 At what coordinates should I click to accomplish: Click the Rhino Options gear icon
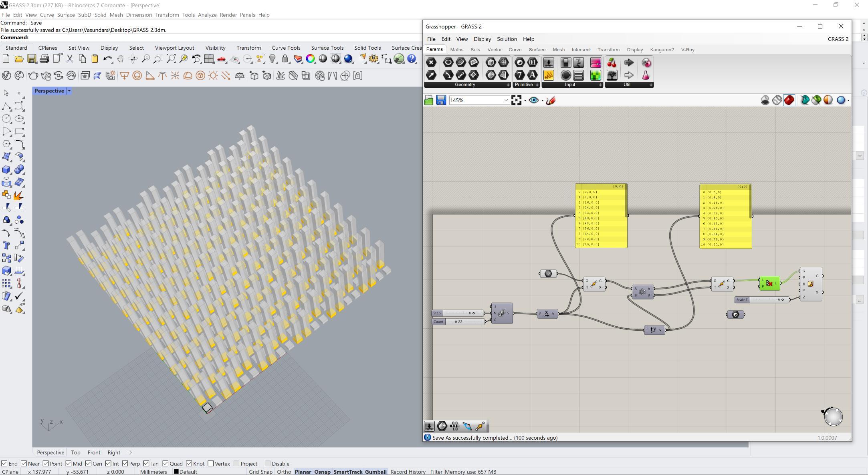pos(373,59)
